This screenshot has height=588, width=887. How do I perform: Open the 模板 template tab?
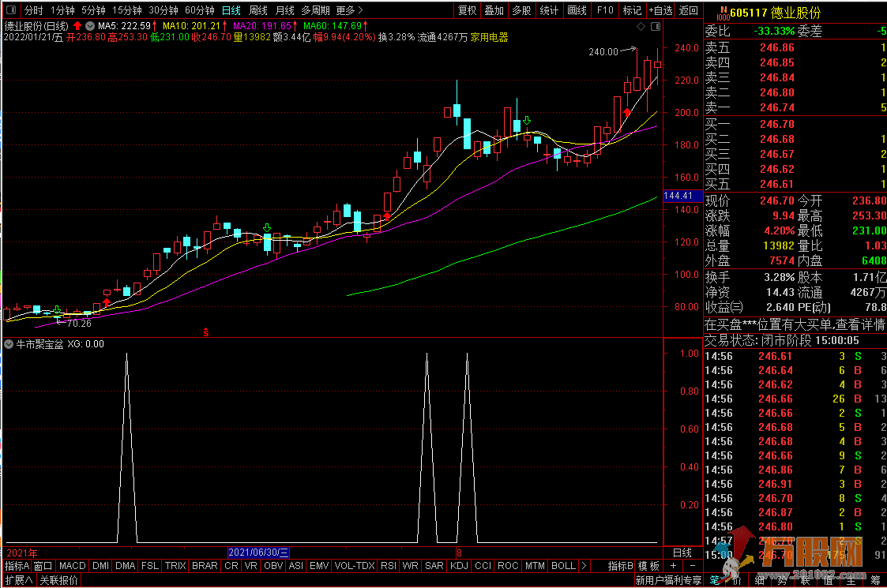[x=648, y=565]
